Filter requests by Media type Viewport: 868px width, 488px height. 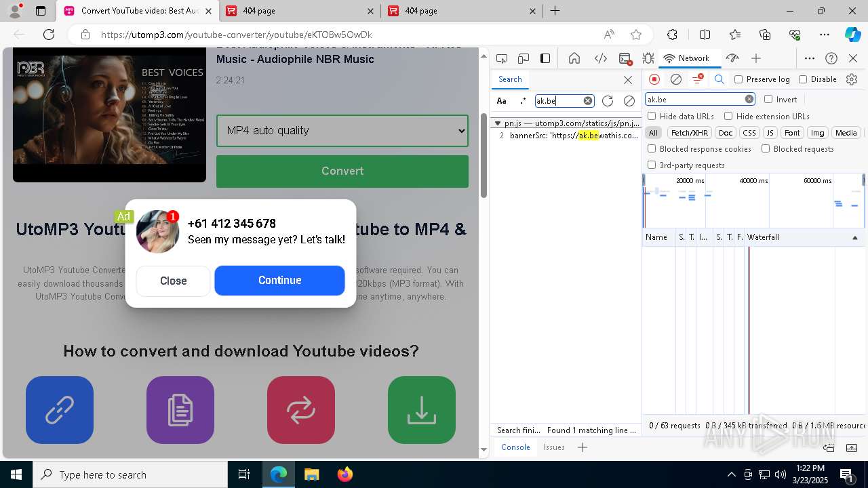tap(846, 133)
